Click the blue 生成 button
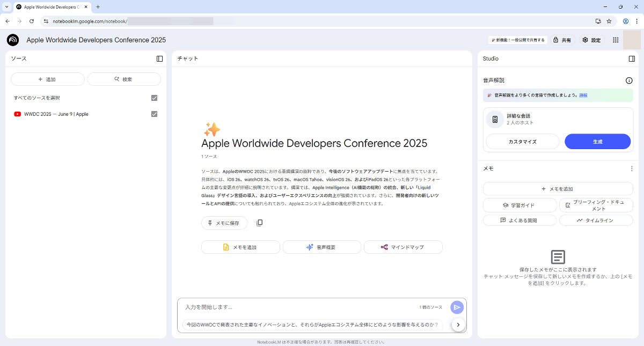The image size is (644, 346). point(597,142)
